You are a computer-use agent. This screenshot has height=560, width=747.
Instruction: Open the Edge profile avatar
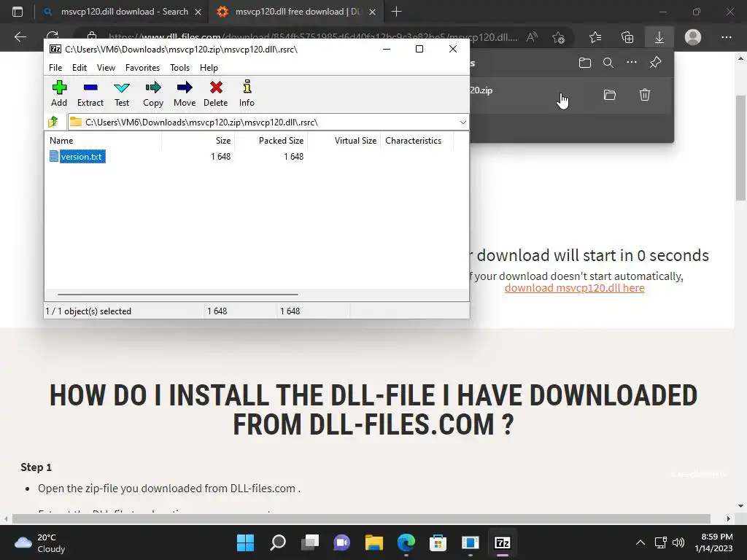pyautogui.click(x=693, y=37)
